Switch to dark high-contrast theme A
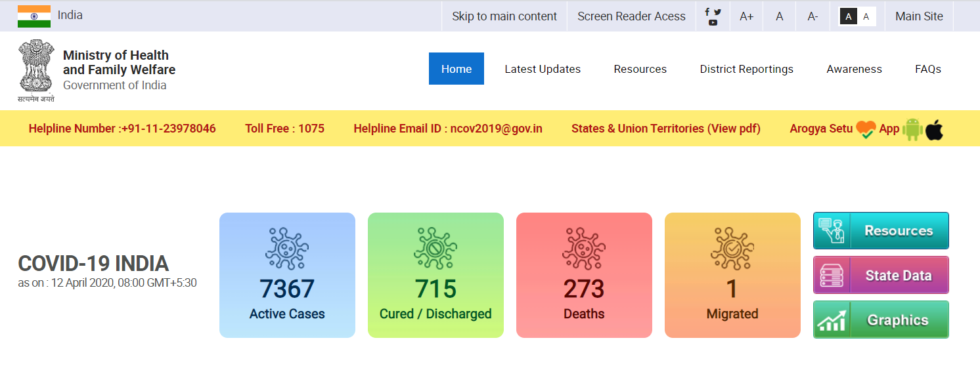Viewport: 980px width, 374px height. (849, 17)
